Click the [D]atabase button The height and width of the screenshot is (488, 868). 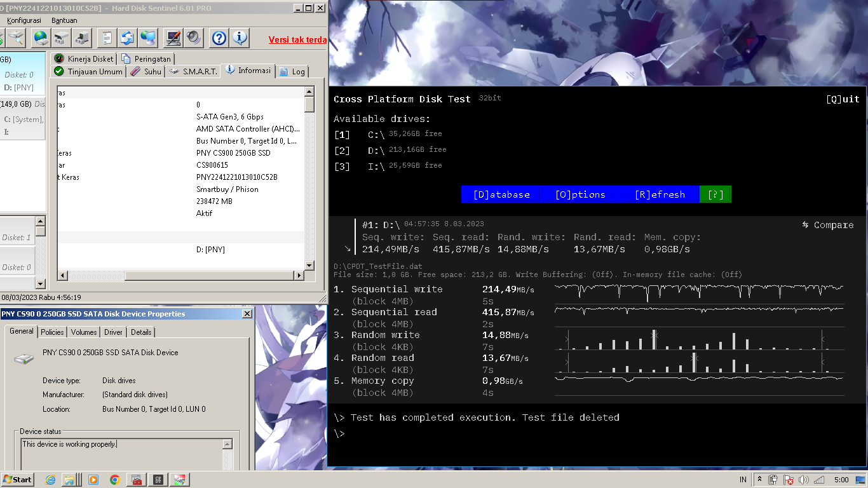(501, 194)
